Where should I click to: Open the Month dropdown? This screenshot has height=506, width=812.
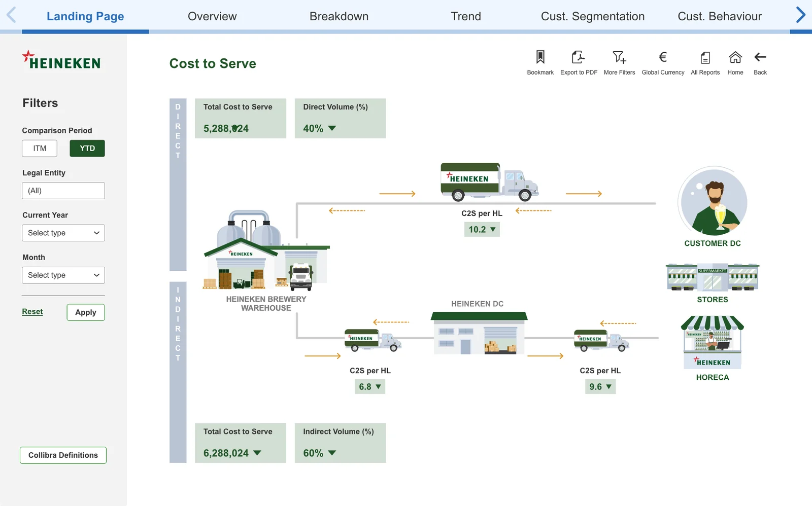pyautogui.click(x=63, y=275)
